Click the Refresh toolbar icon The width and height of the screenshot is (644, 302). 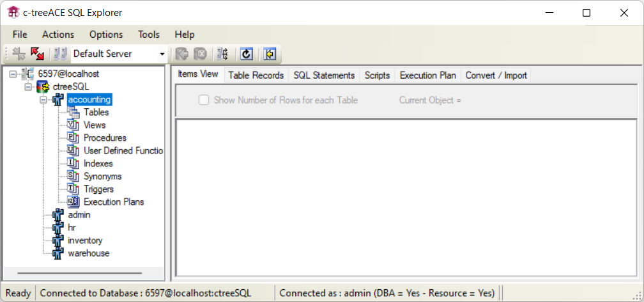pyautogui.click(x=246, y=54)
